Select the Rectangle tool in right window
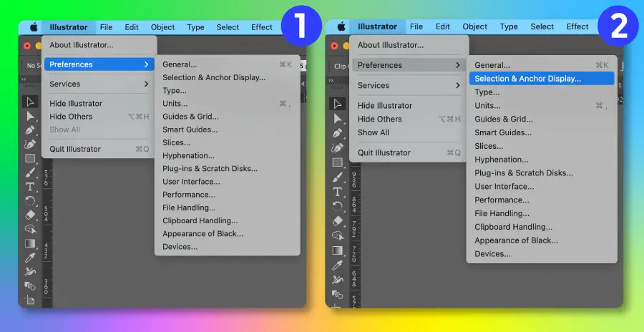 [338, 162]
